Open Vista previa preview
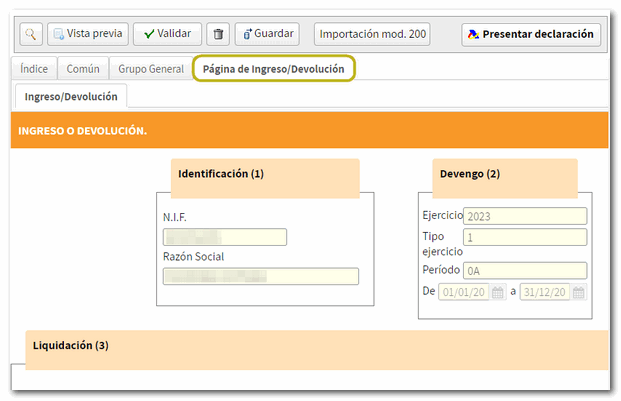621x401 pixels. 87,34
